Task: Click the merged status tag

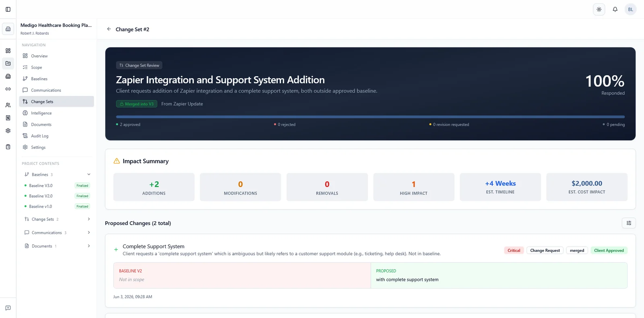Action: pos(577,250)
